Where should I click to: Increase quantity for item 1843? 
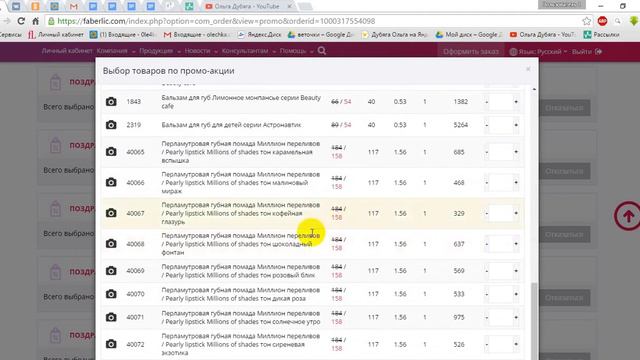(x=516, y=102)
